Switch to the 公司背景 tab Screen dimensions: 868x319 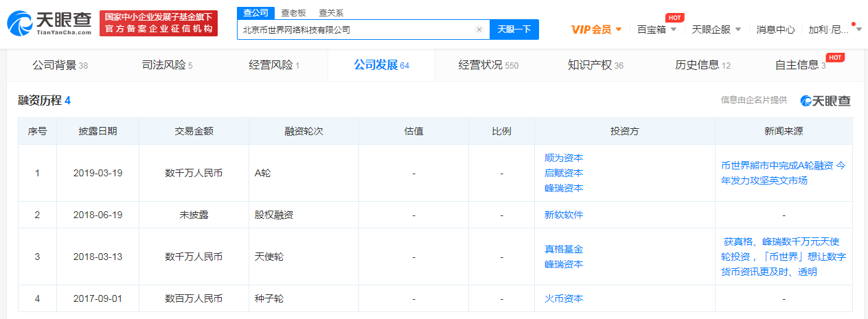point(60,65)
